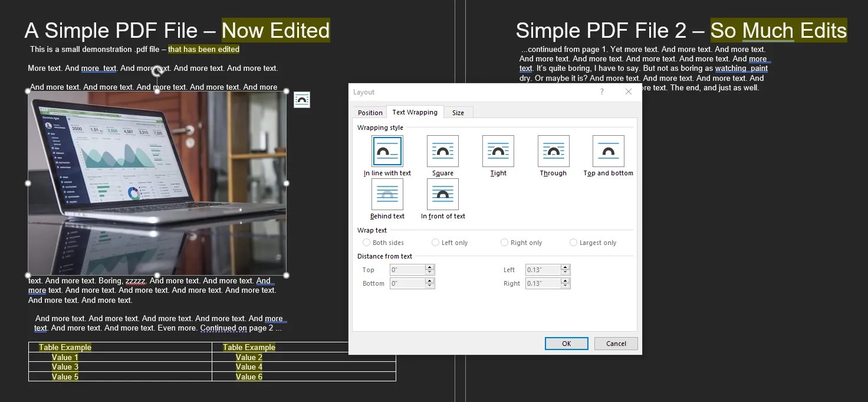The height and width of the screenshot is (402, 868).
Task: Increase the Left distance using its up arrow
Action: pyautogui.click(x=565, y=267)
